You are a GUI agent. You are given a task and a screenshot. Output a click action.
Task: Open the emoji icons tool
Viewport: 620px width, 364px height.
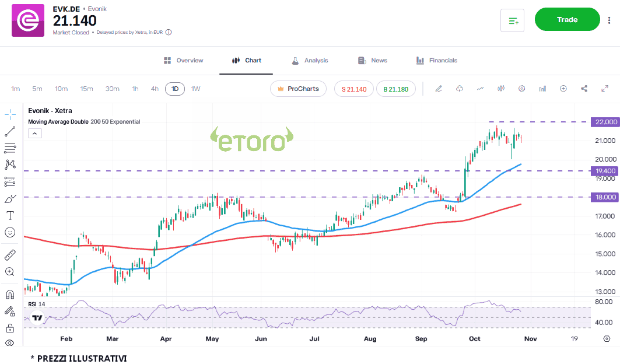(x=10, y=232)
